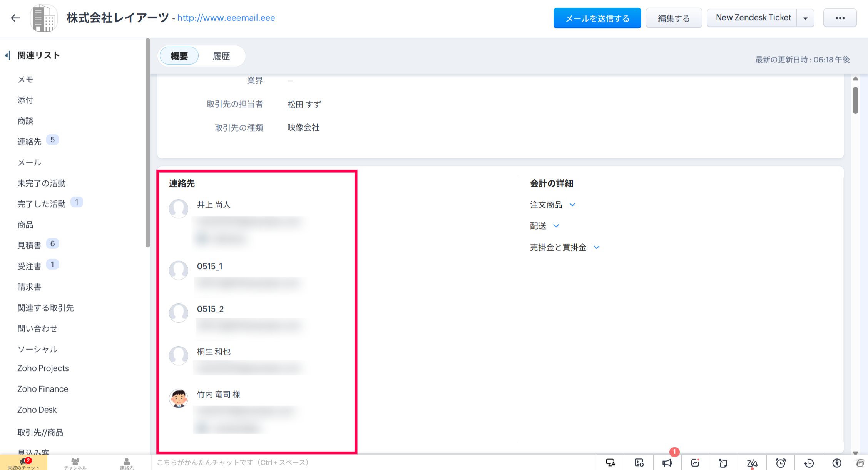The height and width of the screenshot is (470, 868).
Task: Open the alarm clock reminders icon
Action: pyautogui.click(x=780, y=463)
